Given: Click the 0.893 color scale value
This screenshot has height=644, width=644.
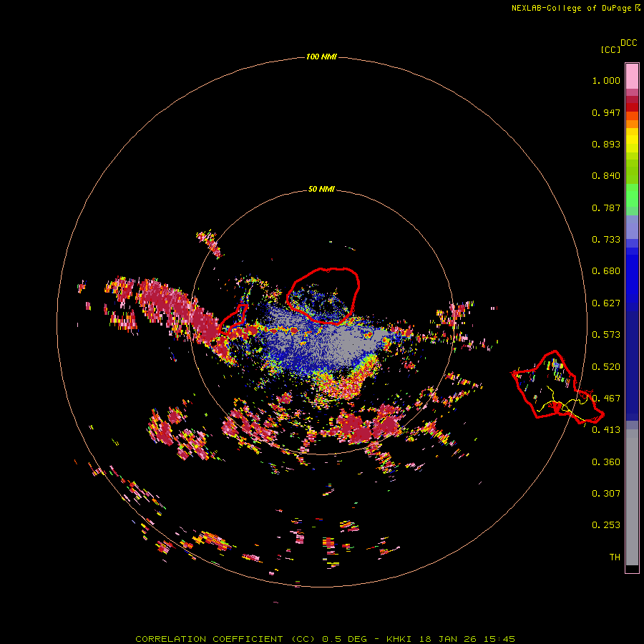Looking at the screenshot, I should pyautogui.click(x=606, y=144).
